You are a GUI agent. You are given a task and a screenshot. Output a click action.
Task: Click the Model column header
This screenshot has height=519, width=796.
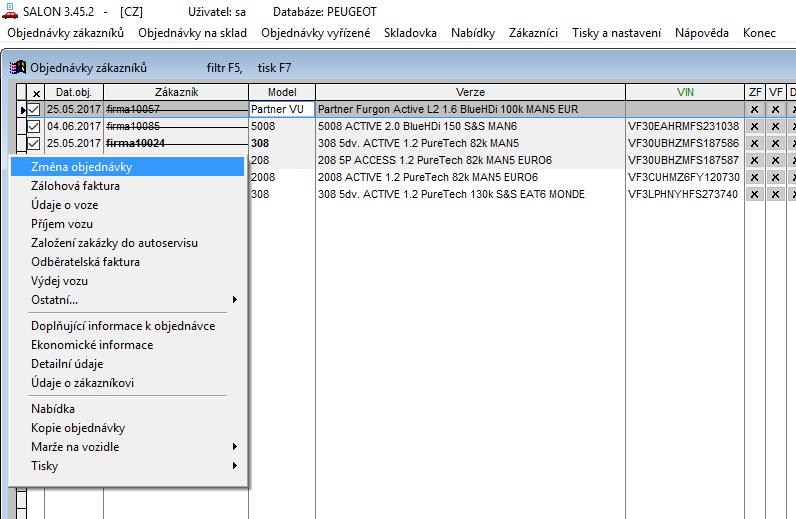282,92
